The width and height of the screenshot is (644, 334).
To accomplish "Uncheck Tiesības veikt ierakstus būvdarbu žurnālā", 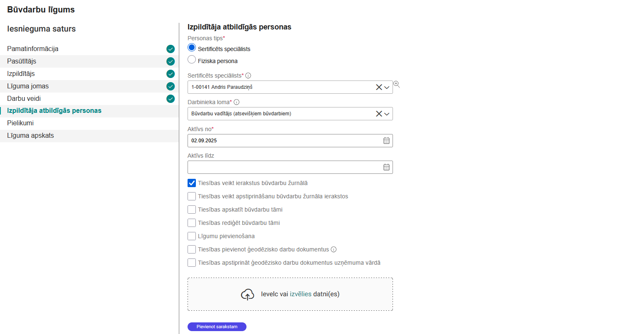I will pyautogui.click(x=192, y=183).
